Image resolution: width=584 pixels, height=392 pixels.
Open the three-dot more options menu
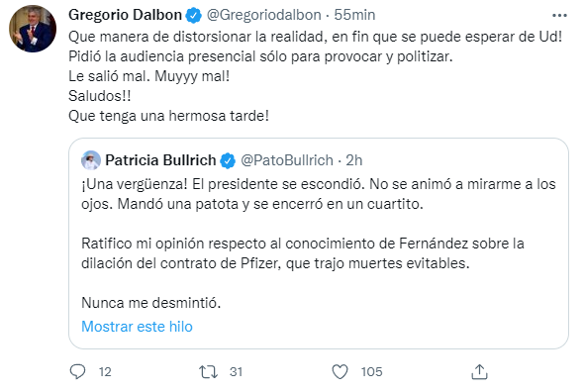[x=559, y=15]
